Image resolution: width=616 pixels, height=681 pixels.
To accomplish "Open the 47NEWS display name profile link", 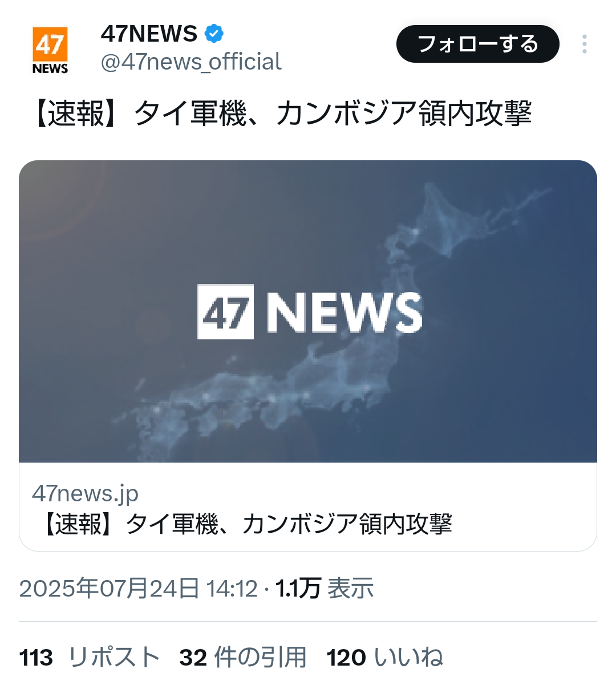I will click(149, 34).
